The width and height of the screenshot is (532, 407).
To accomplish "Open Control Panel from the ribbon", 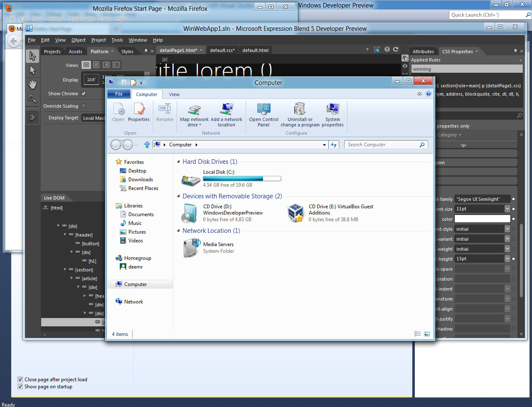I will 264,115.
